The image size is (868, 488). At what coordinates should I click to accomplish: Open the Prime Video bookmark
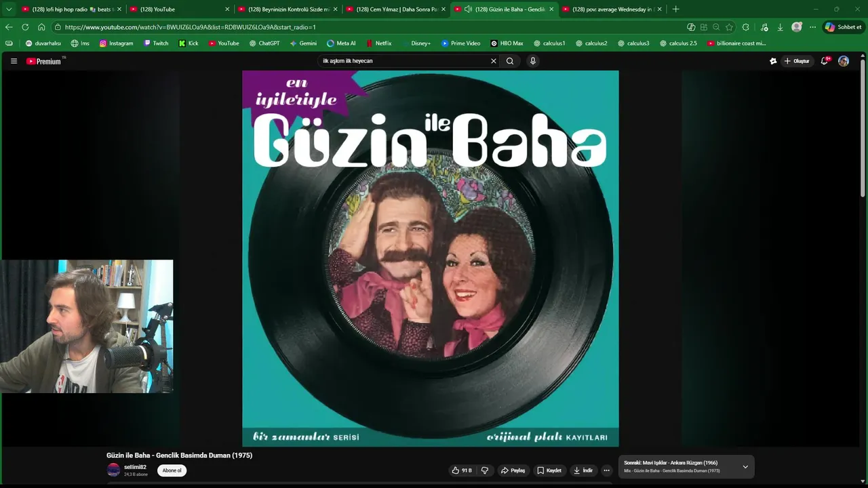460,43
